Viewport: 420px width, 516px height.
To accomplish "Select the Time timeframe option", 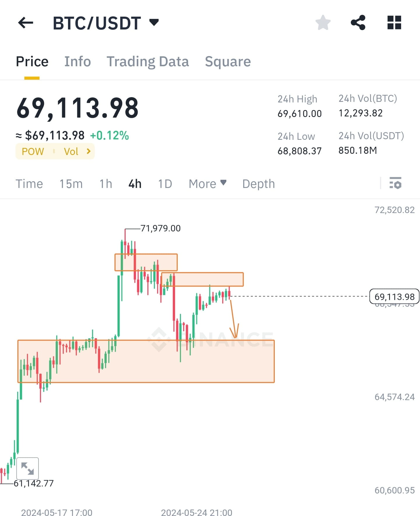I will [29, 184].
